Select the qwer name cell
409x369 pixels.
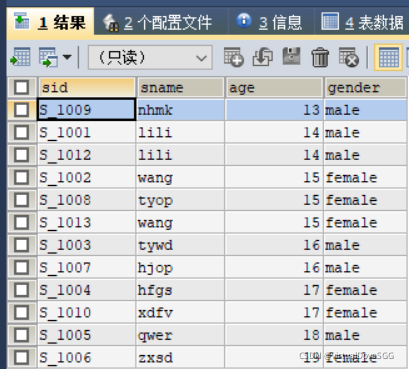pyautogui.click(x=180, y=335)
